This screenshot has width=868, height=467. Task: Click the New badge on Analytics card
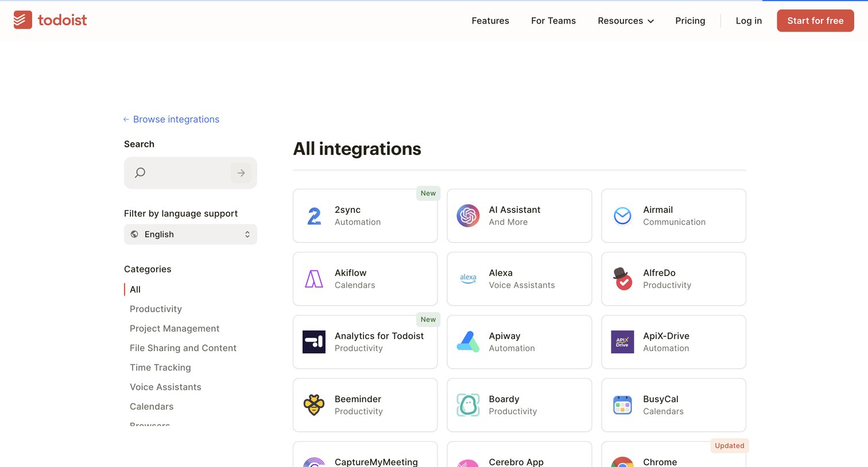(x=428, y=320)
